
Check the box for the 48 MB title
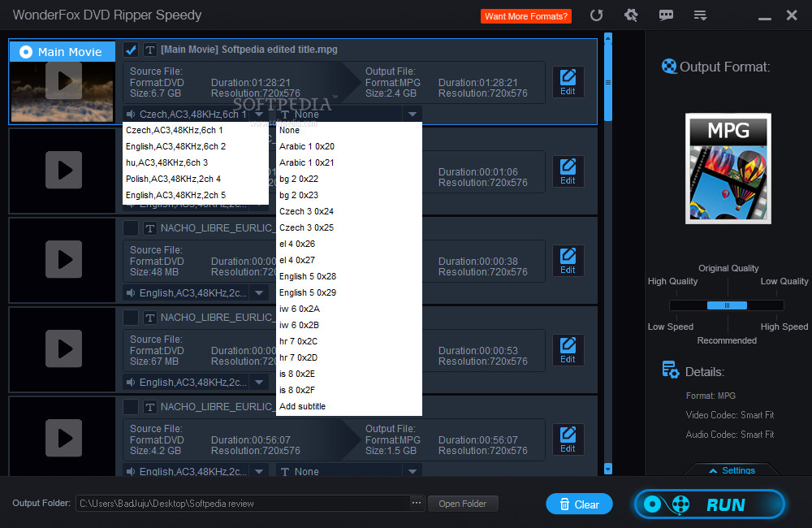(x=131, y=228)
